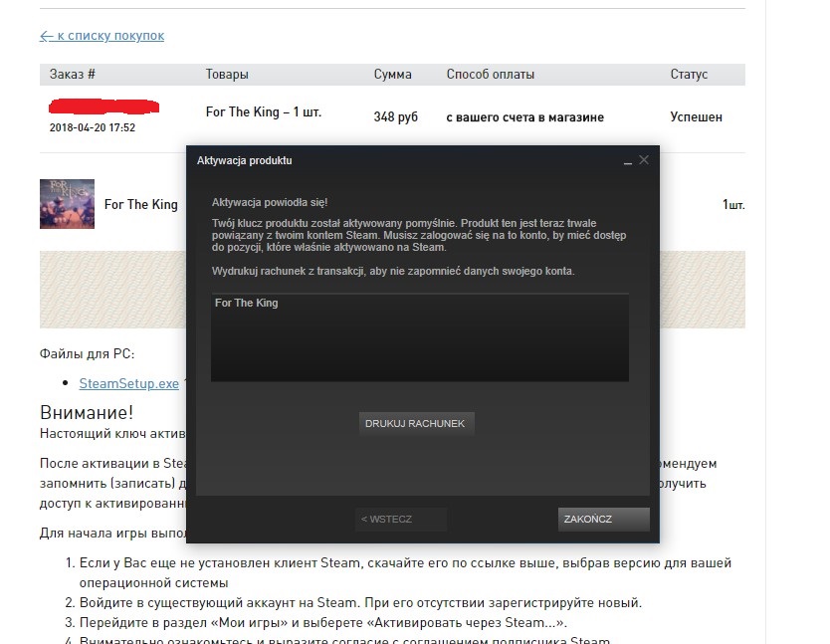Viewport: 830px width, 644px height.
Task: Click the "с вашего счета в магазине" cell
Action: [525, 117]
